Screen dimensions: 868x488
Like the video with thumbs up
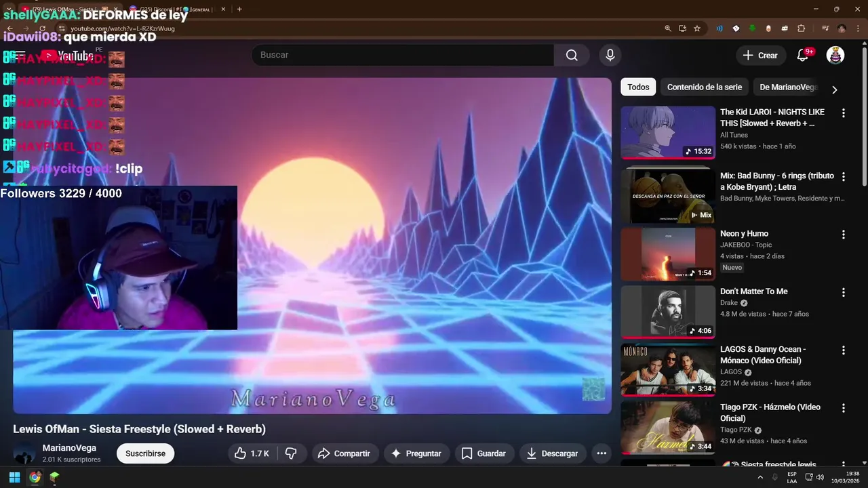coord(252,453)
